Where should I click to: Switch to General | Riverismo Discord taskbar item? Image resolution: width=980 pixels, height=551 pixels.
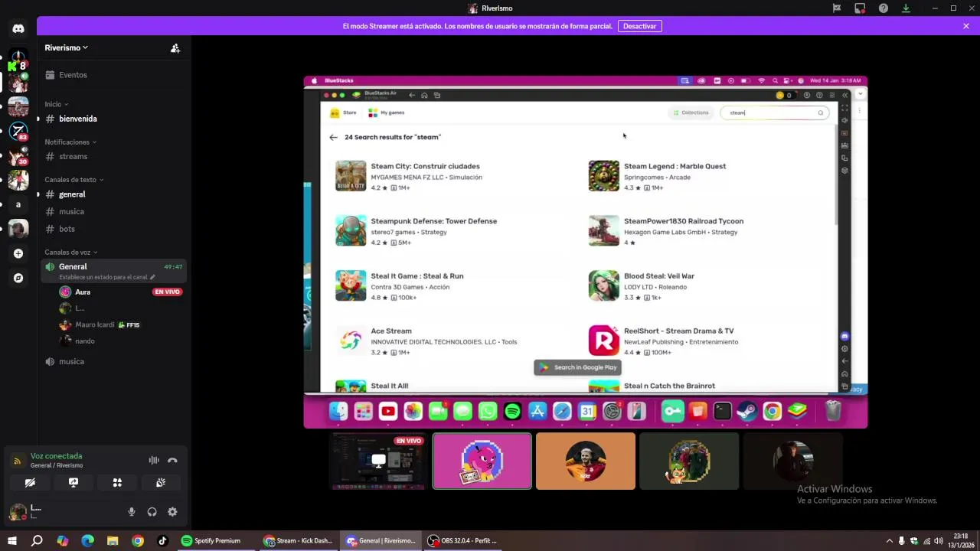coord(381,540)
